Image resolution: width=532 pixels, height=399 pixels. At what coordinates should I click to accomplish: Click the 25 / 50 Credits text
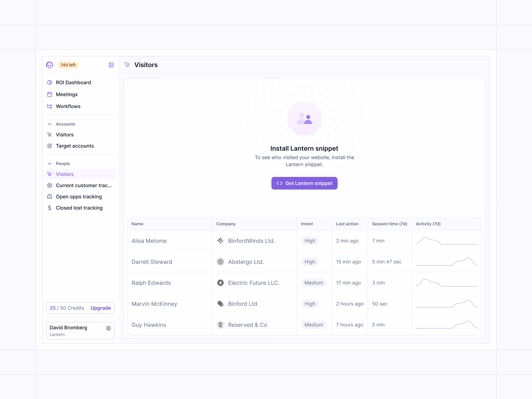click(67, 308)
